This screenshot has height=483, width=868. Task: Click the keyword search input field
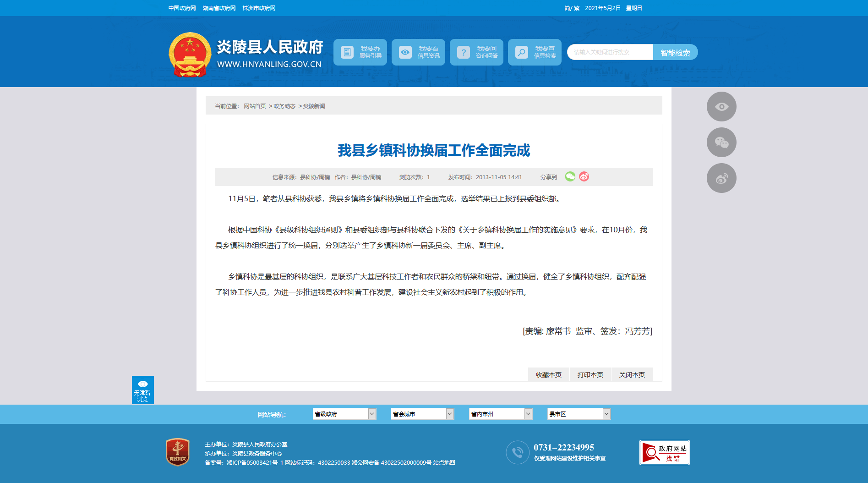click(x=610, y=52)
